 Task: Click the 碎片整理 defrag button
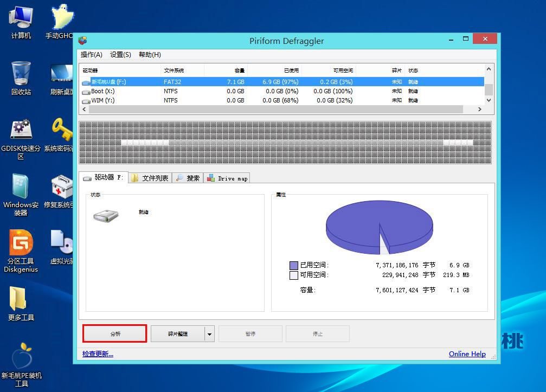pos(178,334)
